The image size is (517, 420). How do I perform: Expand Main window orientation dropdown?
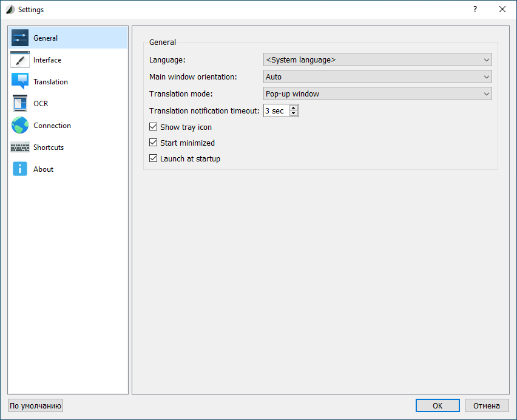click(x=377, y=77)
